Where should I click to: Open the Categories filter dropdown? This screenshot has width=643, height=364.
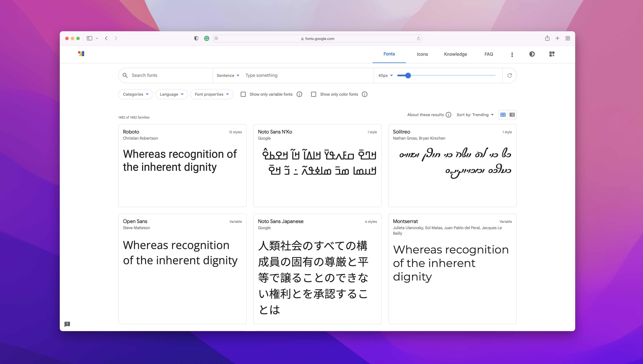pos(135,94)
